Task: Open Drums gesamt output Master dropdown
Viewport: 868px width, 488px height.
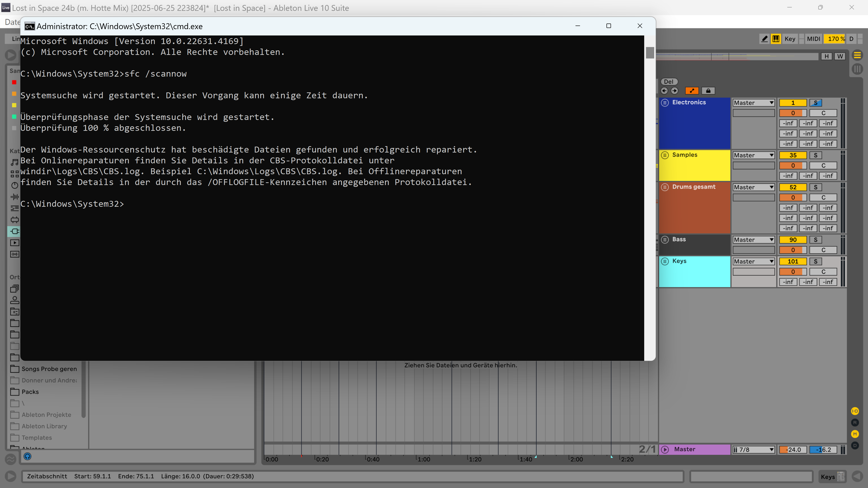Action: [x=754, y=187]
